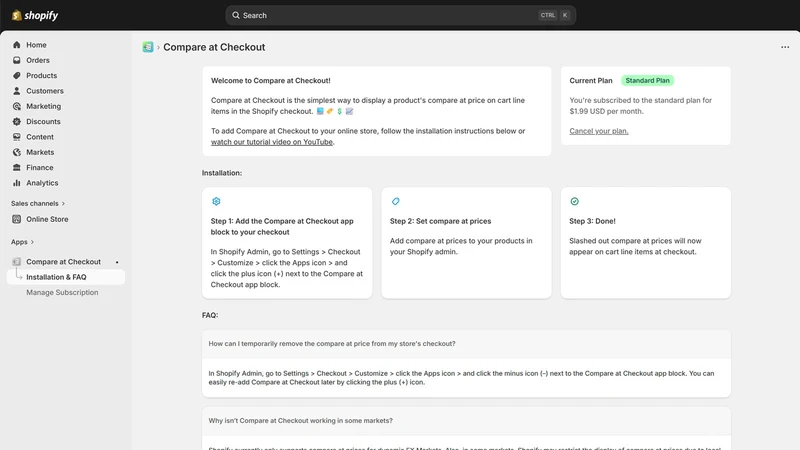Select Compare at Checkout app in sidebar
This screenshot has width=800, height=450.
pos(63,262)
